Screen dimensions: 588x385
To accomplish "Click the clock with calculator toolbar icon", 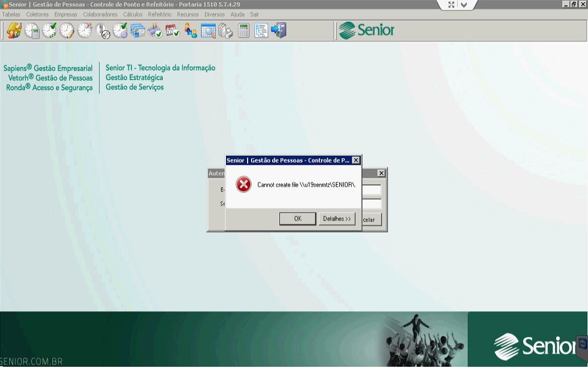I will pos(32,31).
